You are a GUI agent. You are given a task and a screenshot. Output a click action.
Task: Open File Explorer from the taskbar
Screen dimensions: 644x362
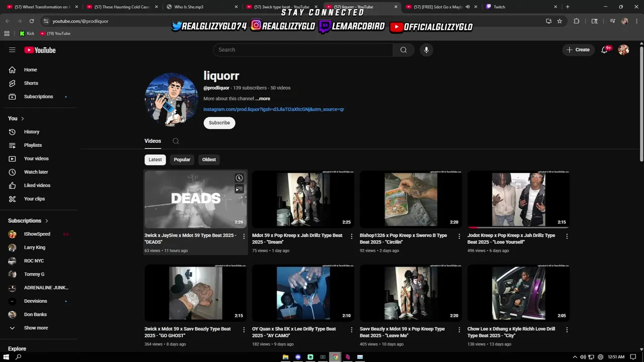[285, 357]
